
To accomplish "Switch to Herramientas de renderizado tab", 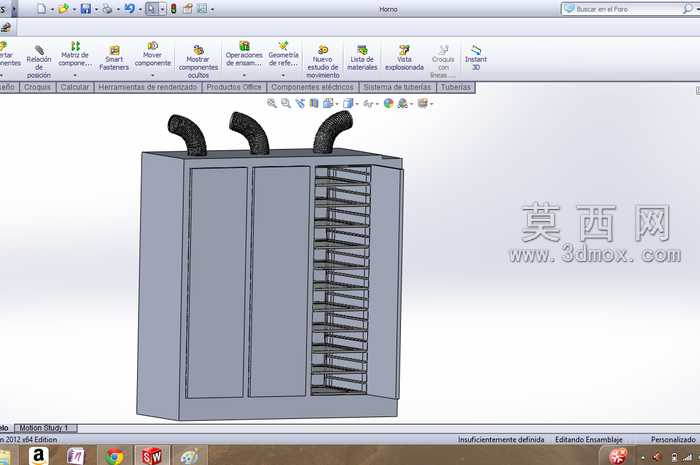I will [148, 87].
